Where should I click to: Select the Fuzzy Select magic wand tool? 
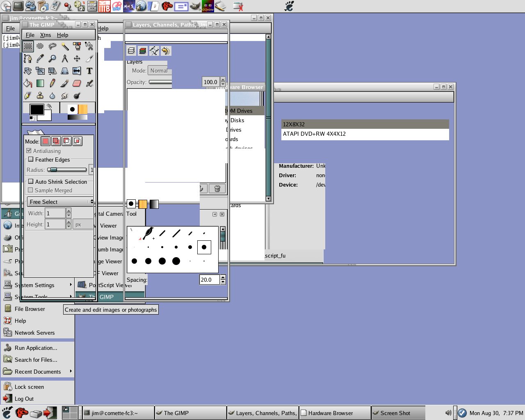pyautogui.click(x=65, y=46)
